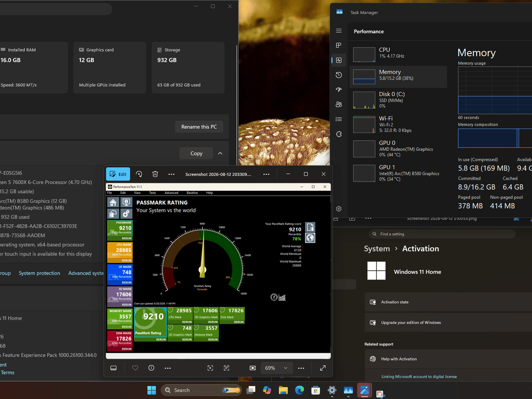Image resolution: width=532 pixels, height=399 pixels.
Task: Open Microsoft Store from taskbar
Action: [x=316, y=390]
